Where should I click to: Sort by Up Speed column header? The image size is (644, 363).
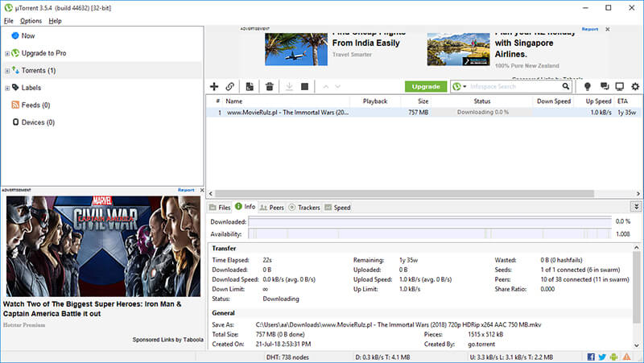pyautogui.click(x=598, y=101)
